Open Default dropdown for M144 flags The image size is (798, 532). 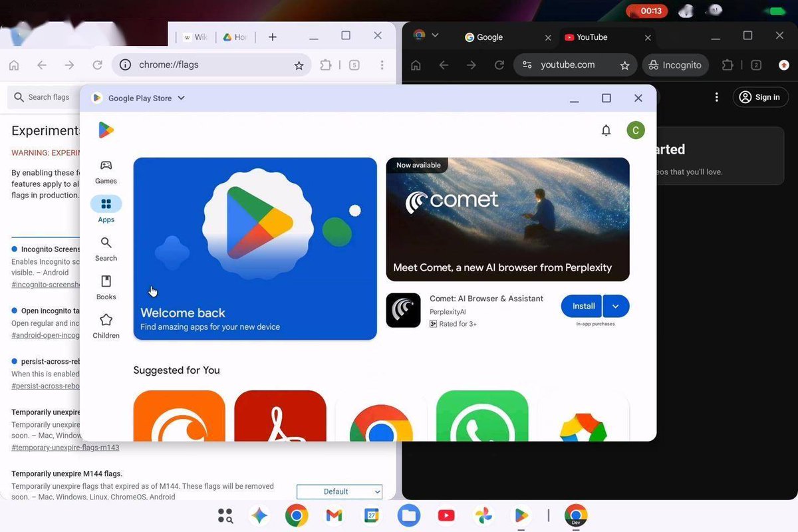340,491
